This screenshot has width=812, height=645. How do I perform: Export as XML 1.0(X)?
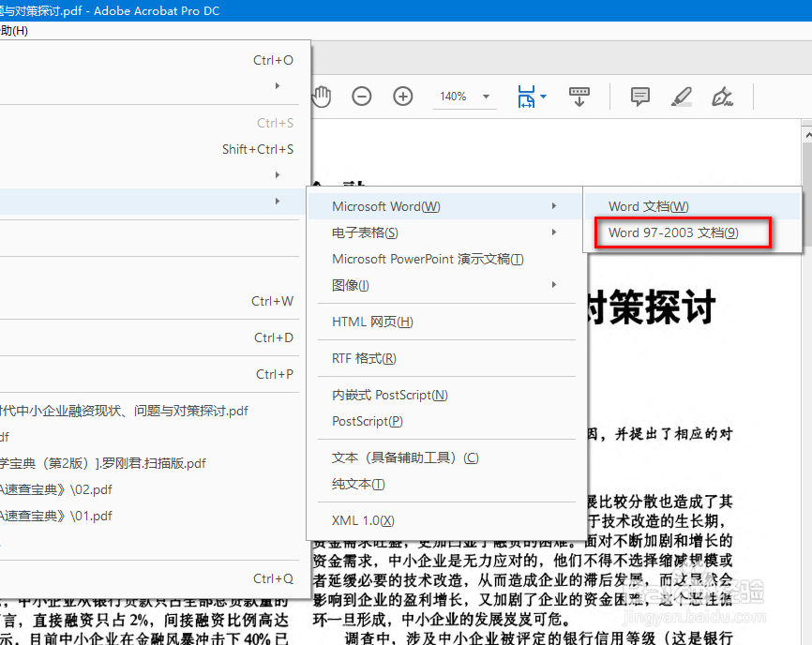(444, 520)
